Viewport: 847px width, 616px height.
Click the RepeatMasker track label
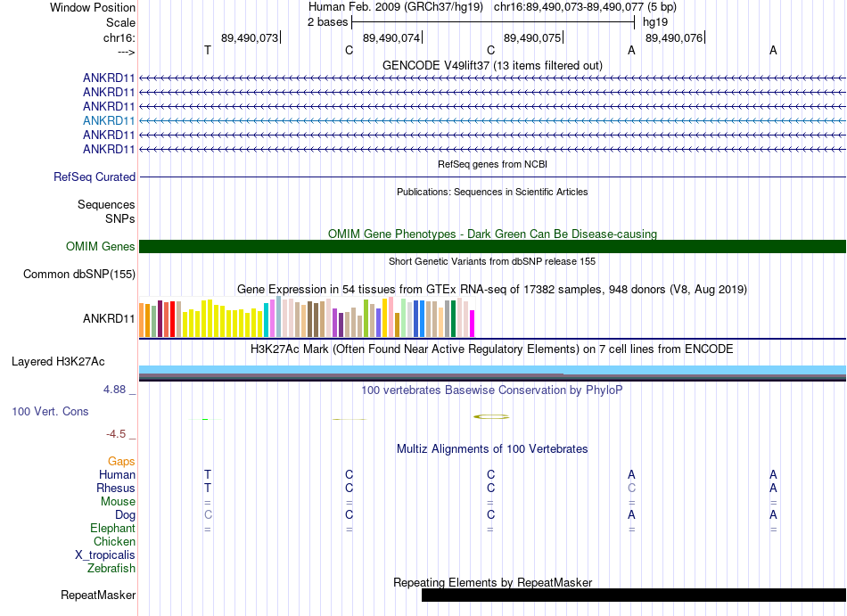click(98, 595)
